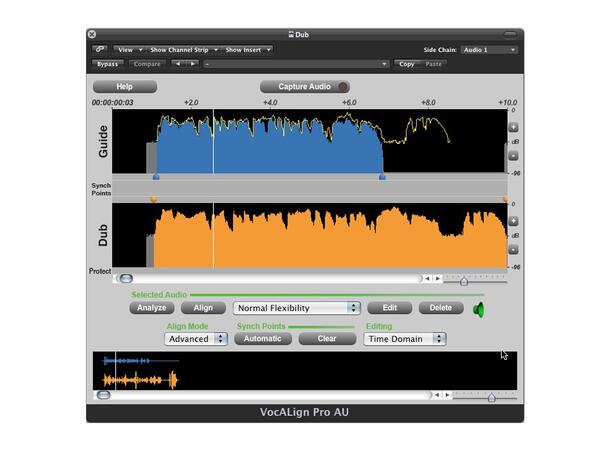The width and height of the screenshot is (610, 450).
Task: Click the waveform zoom slider handle
Action: 464,281
